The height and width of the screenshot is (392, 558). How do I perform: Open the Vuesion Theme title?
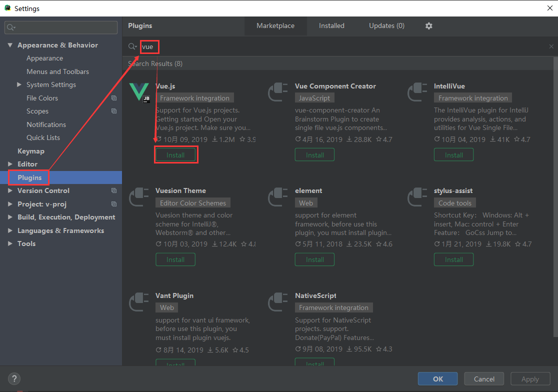pos(180,190)
